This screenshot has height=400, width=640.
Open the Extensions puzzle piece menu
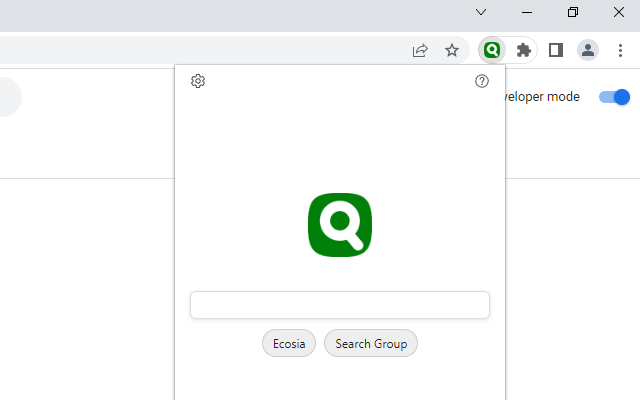coord(524,50)
